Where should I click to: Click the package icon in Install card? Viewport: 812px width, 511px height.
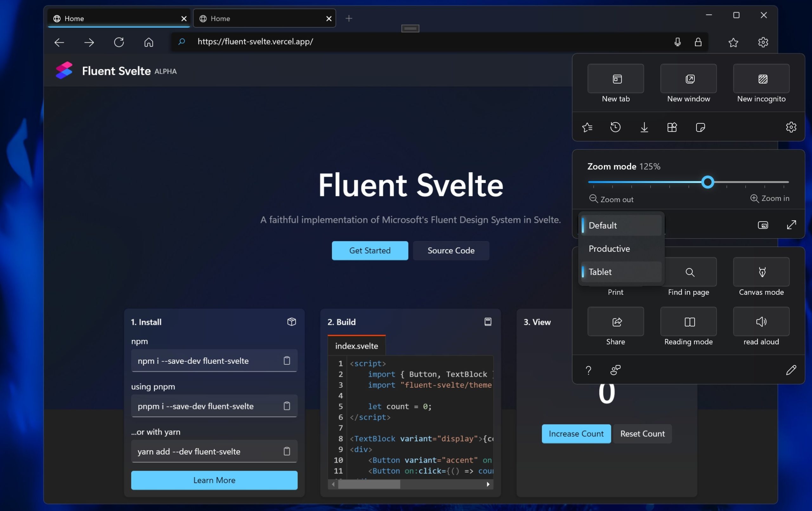[291, 322]
